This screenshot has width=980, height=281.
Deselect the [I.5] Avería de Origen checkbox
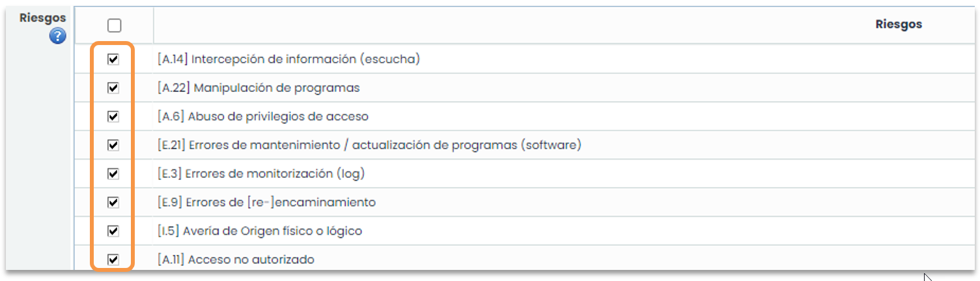[113, 231]
